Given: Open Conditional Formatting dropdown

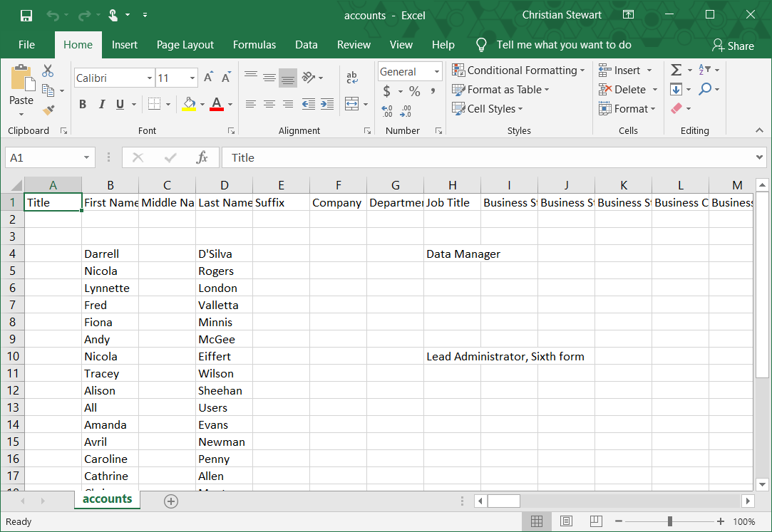Looking at the screenshot, I should [x=518, y=71].
